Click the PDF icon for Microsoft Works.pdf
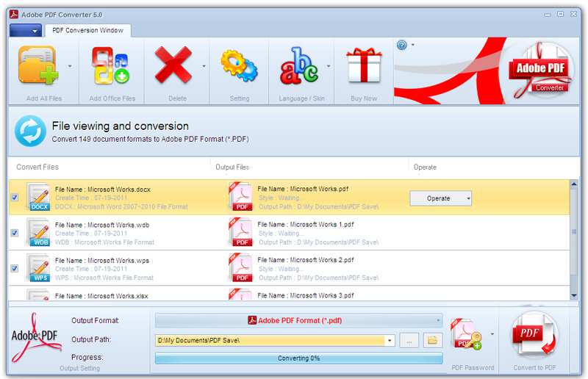Viewport: 588px width, 379px height. point(241,196)
